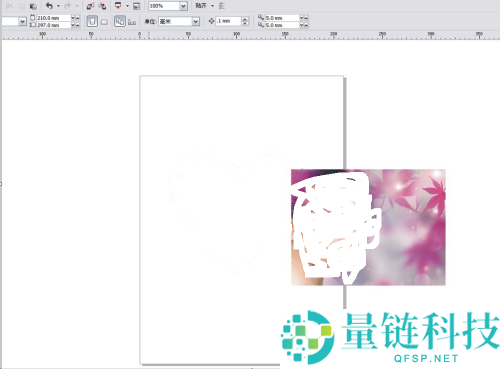This screenshot has width=500, height=369.
Task: Click the nudge offset icon
Action: 211,21
